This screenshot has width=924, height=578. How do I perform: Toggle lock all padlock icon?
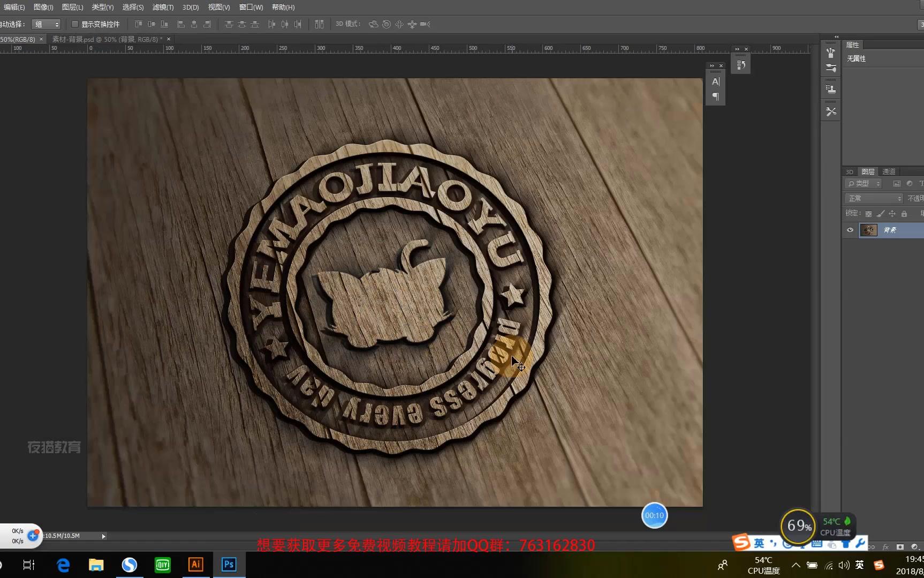tap(904, 214)
